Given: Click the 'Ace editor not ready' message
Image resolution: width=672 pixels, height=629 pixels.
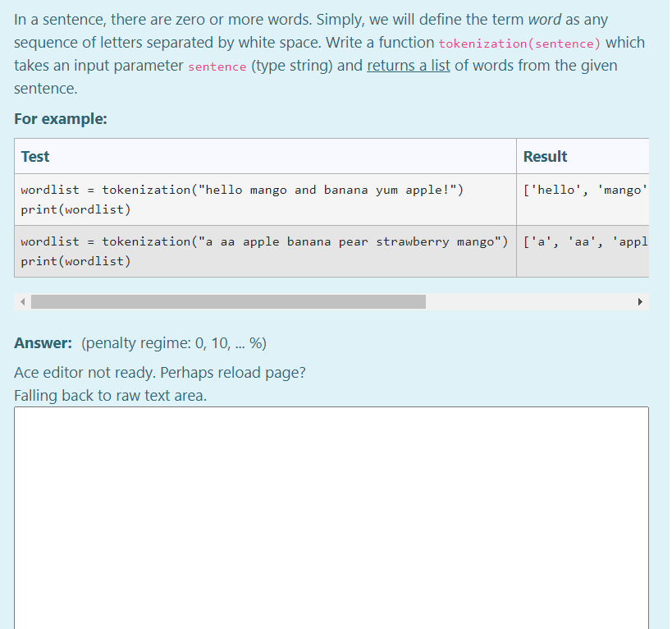Looking at the screenshot, I should tap(160, 373).
